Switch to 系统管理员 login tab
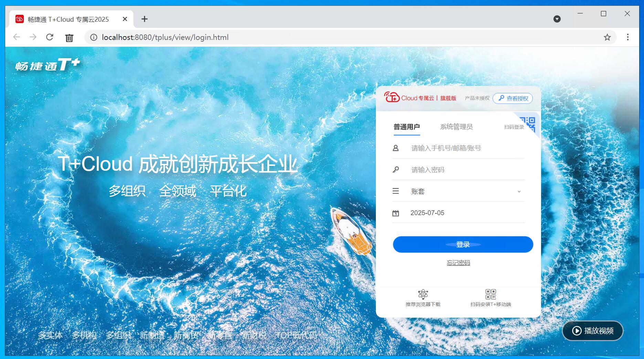644x359 pixels. pyautogui.click(x=456, y=127)
